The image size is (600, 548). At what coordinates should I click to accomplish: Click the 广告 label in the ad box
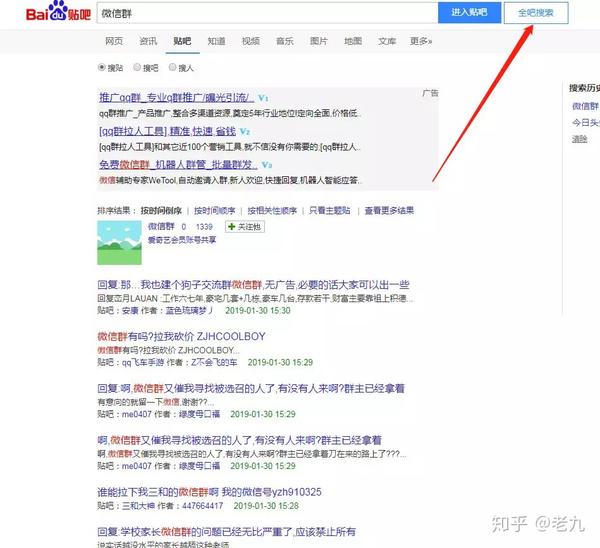click(x=430, y=93)
